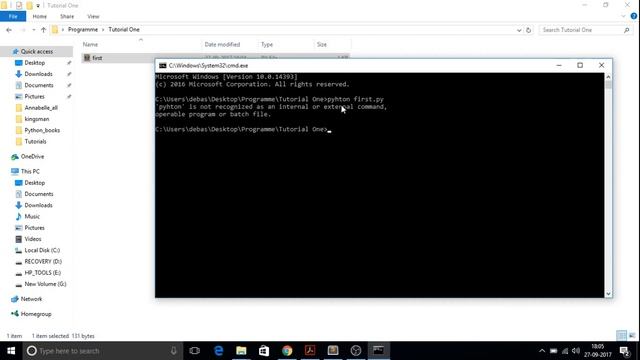Go up one folder level
Viewport: 640px width, 360px height.
point(43,30)
